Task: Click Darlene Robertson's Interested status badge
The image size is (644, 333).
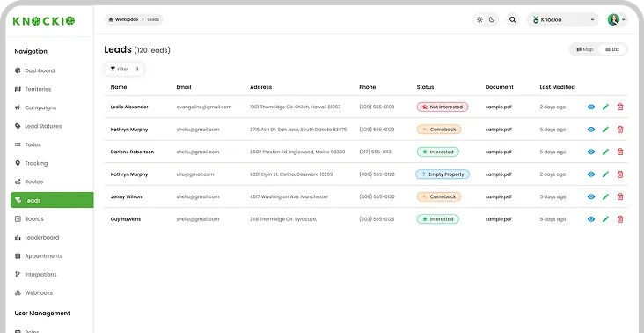Action: tap(438, 152)
